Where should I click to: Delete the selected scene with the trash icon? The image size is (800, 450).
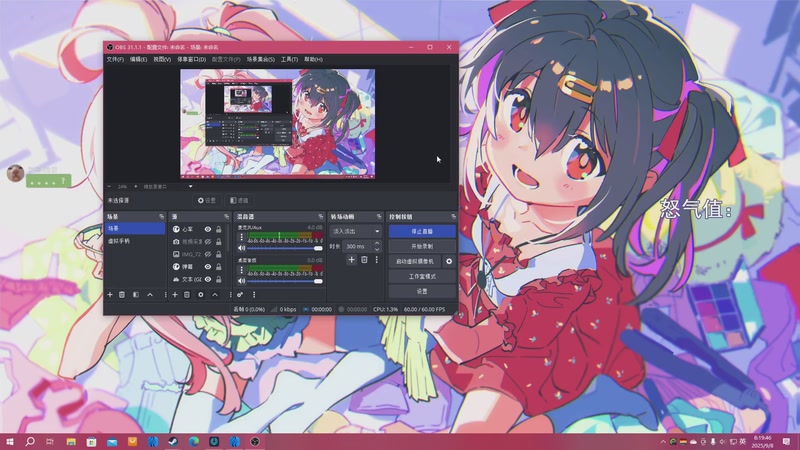pos(122,294)
